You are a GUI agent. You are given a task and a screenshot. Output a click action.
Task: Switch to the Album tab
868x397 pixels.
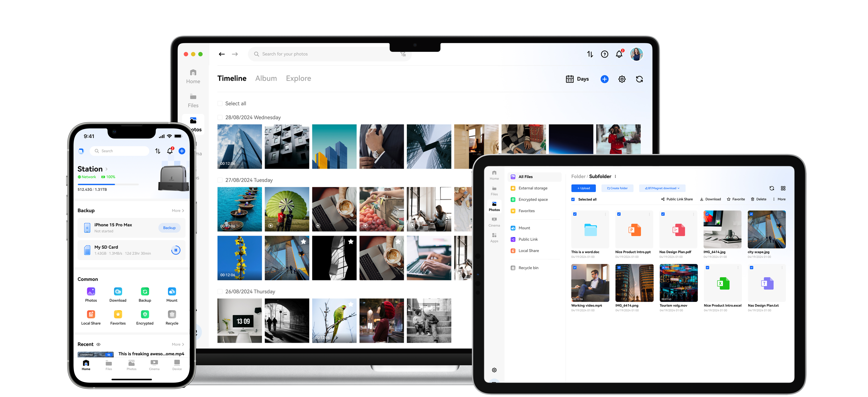266,78
